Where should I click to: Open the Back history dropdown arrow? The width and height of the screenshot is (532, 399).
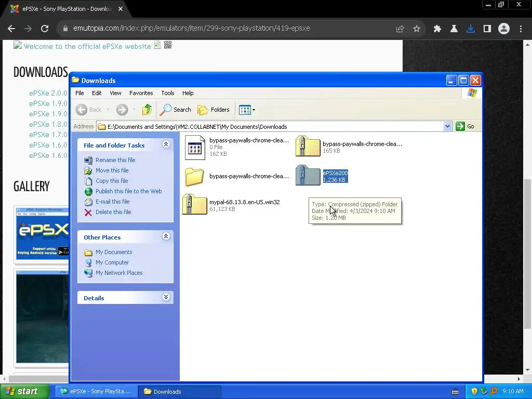(108, 110)
